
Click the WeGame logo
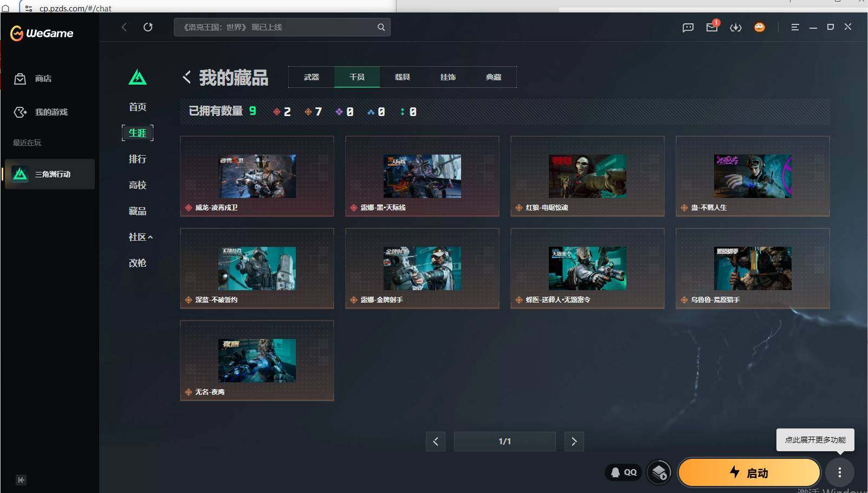42,34
